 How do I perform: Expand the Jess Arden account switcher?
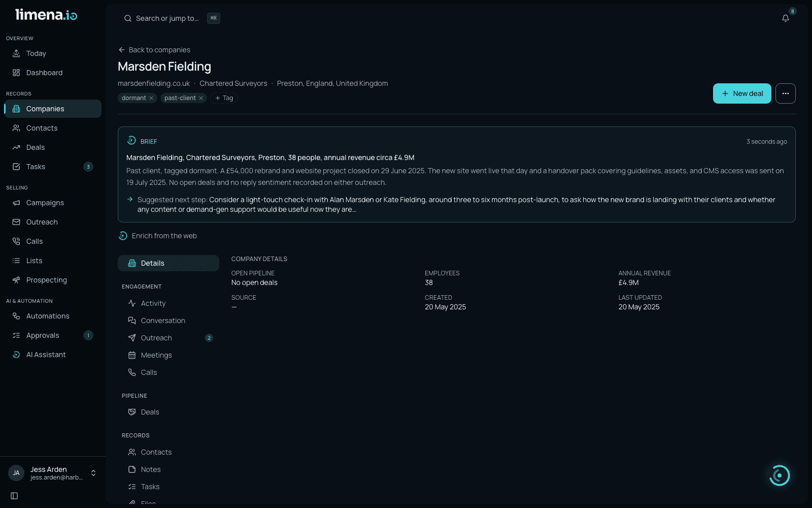53,473
